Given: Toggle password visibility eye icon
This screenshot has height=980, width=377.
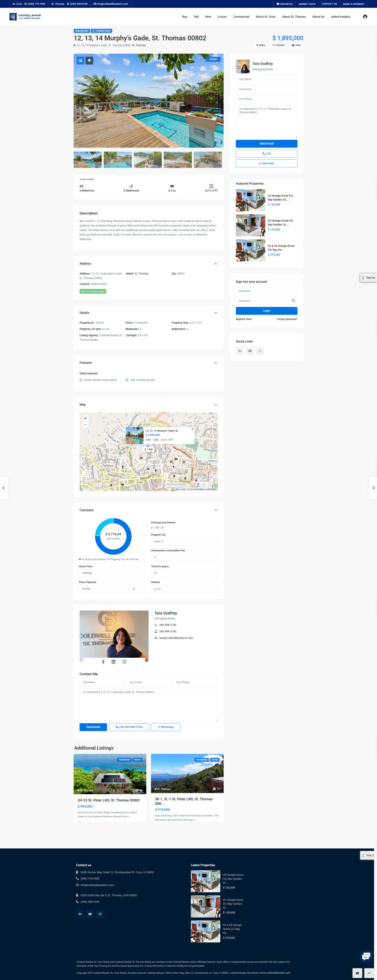Looking at the screenshot, I should click(293, 301).
